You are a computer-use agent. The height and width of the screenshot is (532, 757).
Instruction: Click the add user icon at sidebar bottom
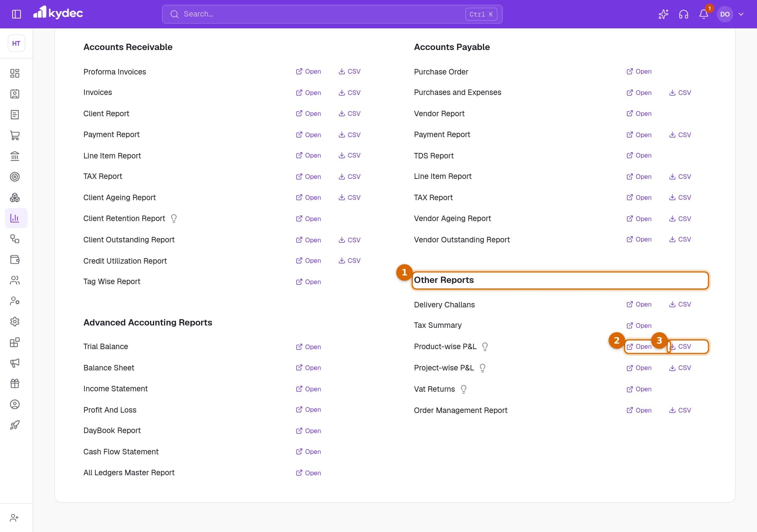click(x=15, y=518)
